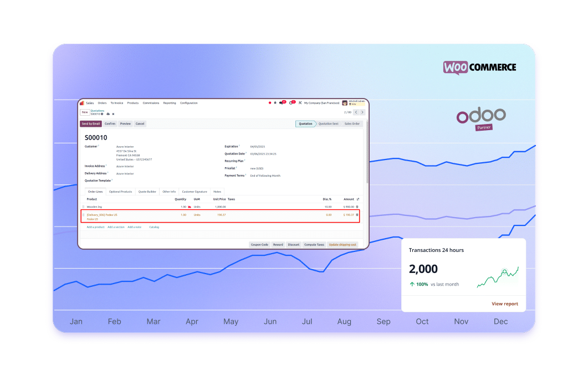Discard changes with the X icon
This screenshot has height=376, width=588.
(x=113, y=114)
